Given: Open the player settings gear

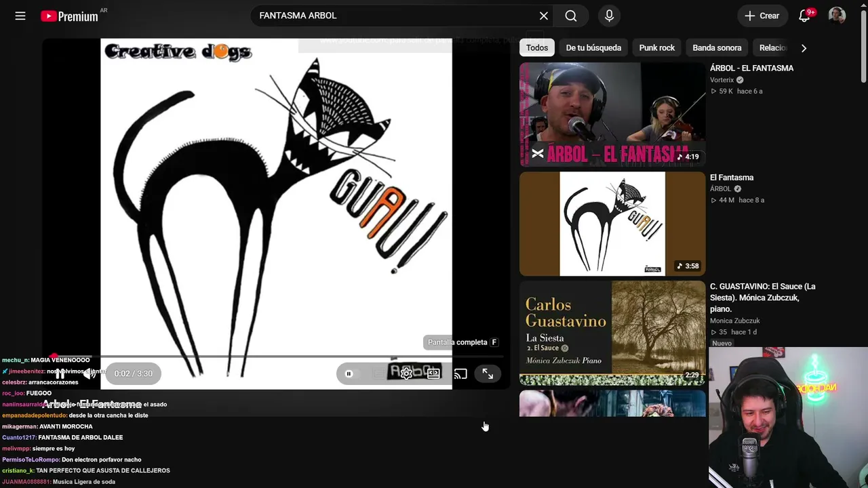Looking at the screenshot, I should coord(406,373).
